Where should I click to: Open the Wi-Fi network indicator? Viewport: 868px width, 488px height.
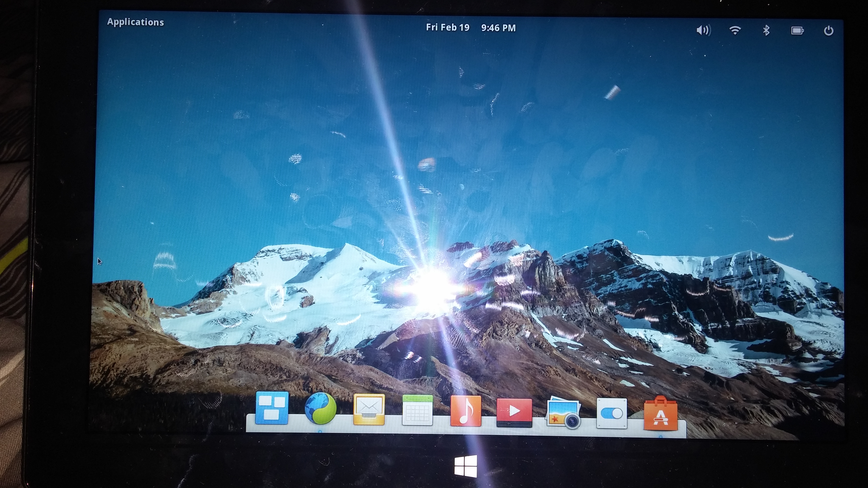[735, 30]
